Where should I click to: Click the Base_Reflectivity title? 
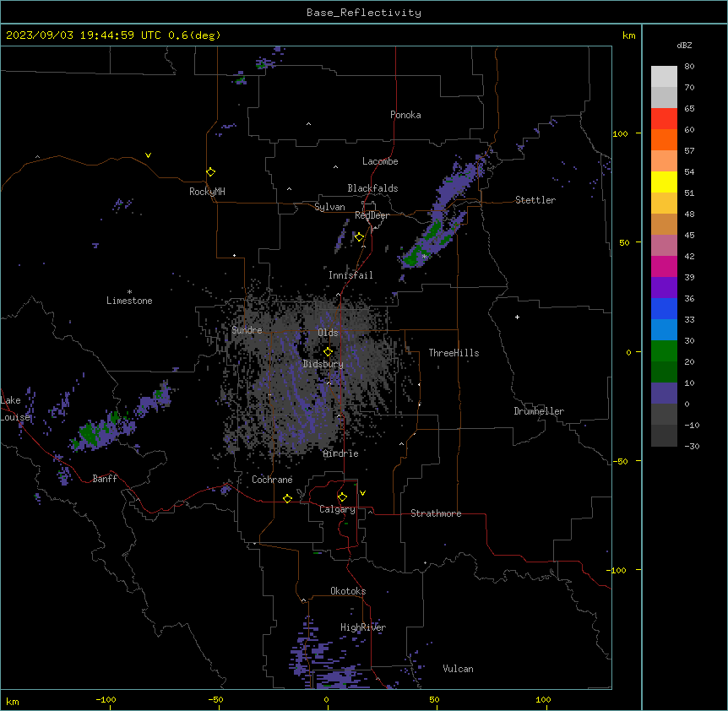point(364,13)
